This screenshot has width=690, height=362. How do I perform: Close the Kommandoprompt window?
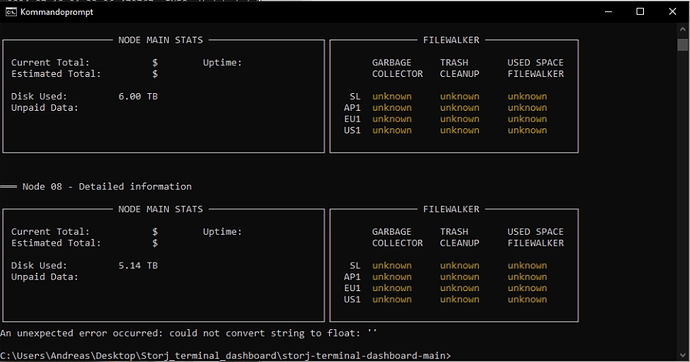pyautogui.click(x=672, y=12)
